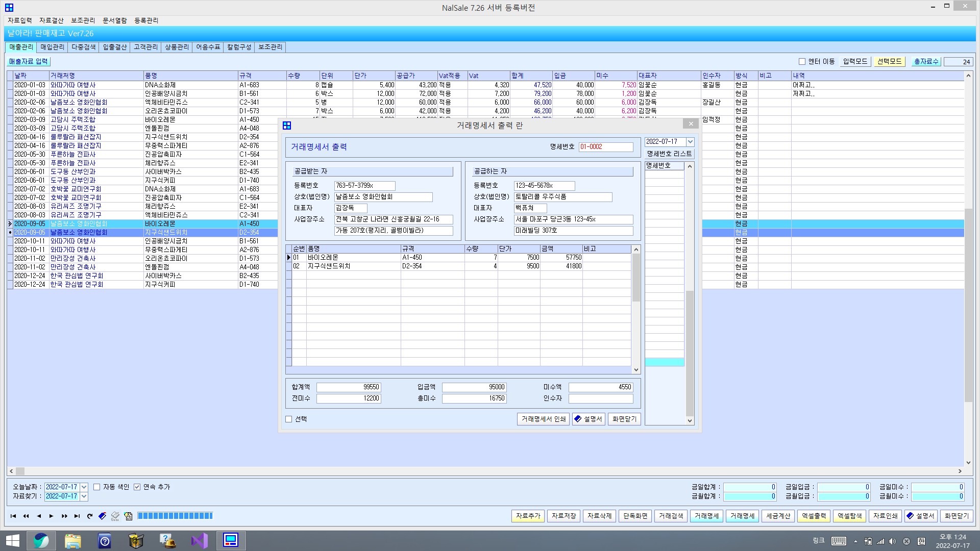Open the 자료결산 menu
This screenshot has height=551, width=980.
click(51, 20)
